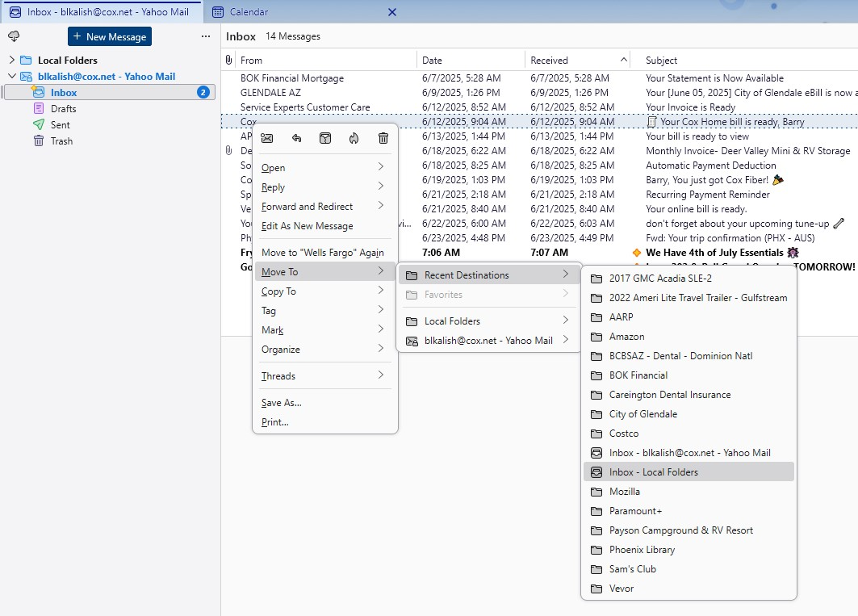This screenshot has height=616, width=858.
Task: Move message to the Amazon folder
Action: [x=688, y=337]
